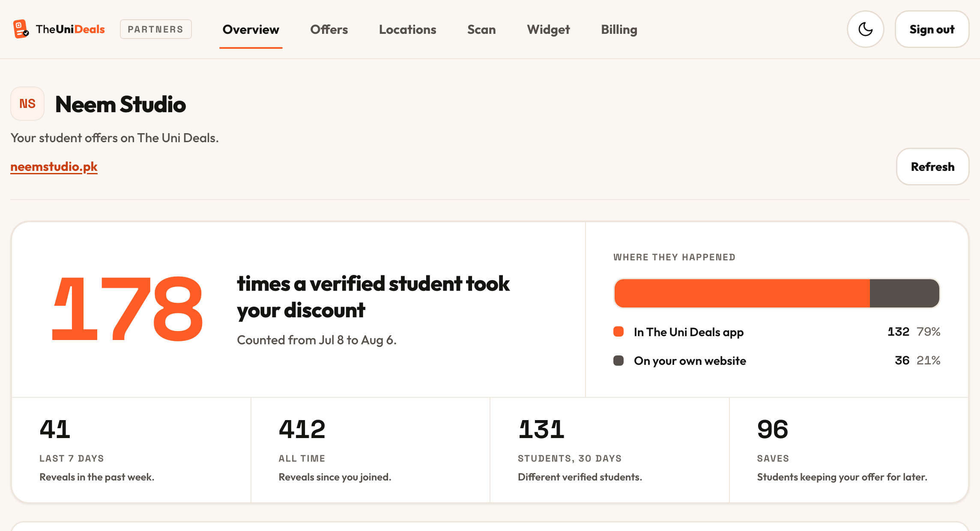This screenshot has width=980, height=531.
Task: Click the 'STUDENTS, 30 DAYS' label
Action: tap(570, 459)
